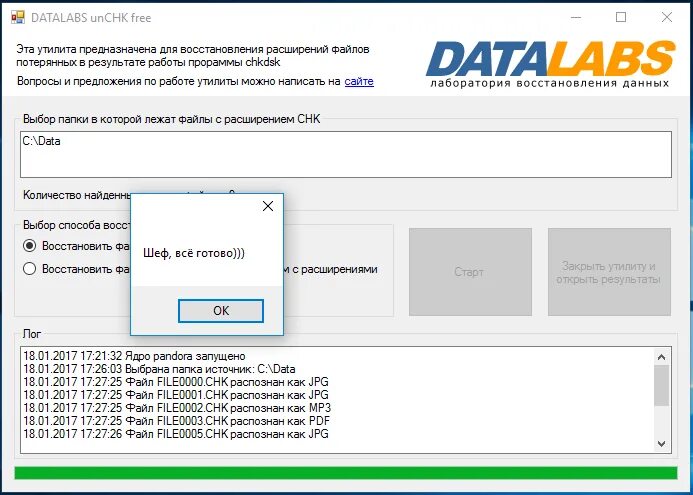
Task: Select log line for FILE0003.CHK as PDF
Action: tap(176, 420)
